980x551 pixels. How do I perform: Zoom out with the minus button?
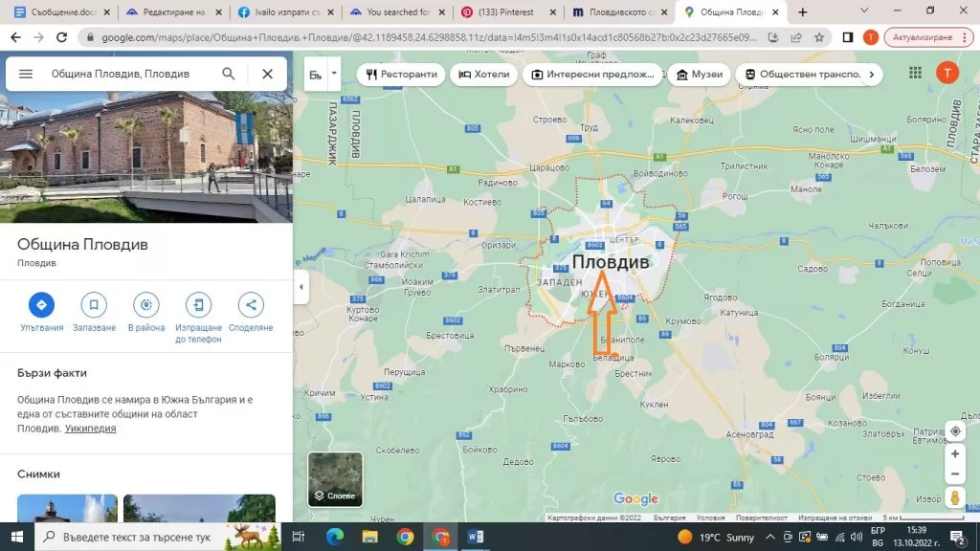point(955,474)
